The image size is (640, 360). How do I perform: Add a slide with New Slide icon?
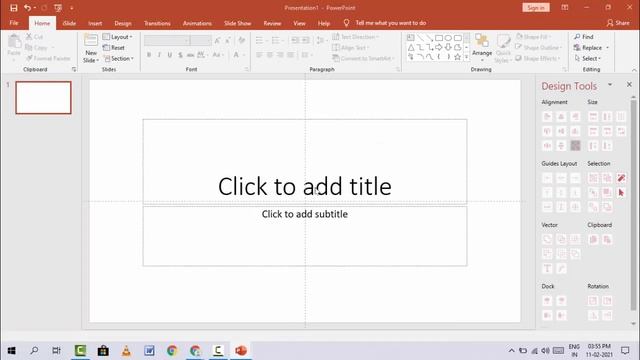[91, 40]
